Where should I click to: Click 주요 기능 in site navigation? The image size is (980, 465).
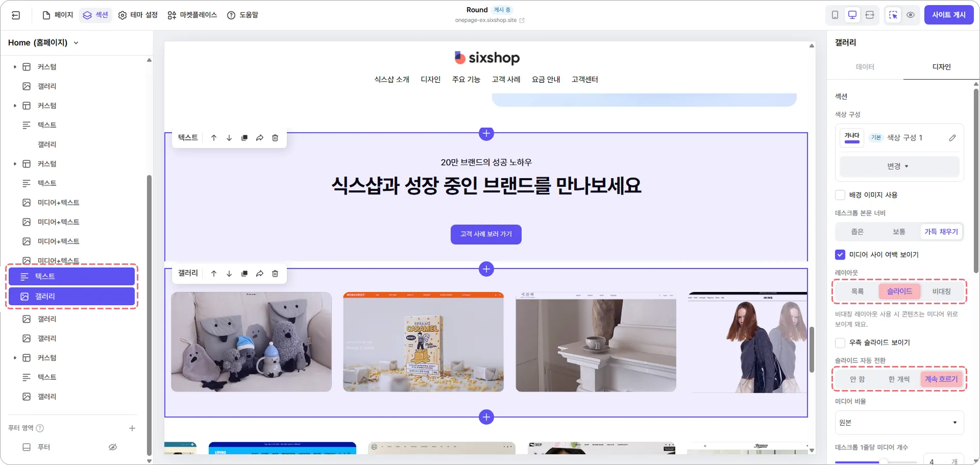[466, 80]
